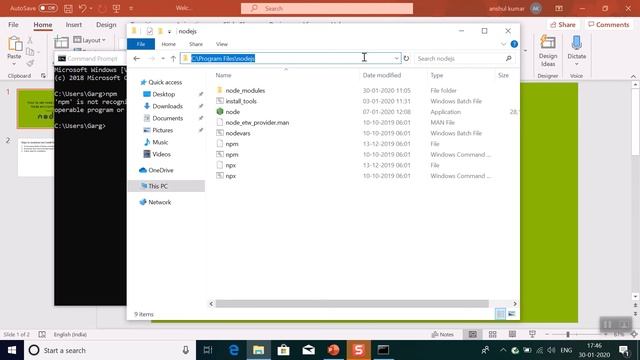Viewport: 640px width, 360px height.
Task: Select the install_tools batch file
Action: pyautogui.click(x=241, y=101)
